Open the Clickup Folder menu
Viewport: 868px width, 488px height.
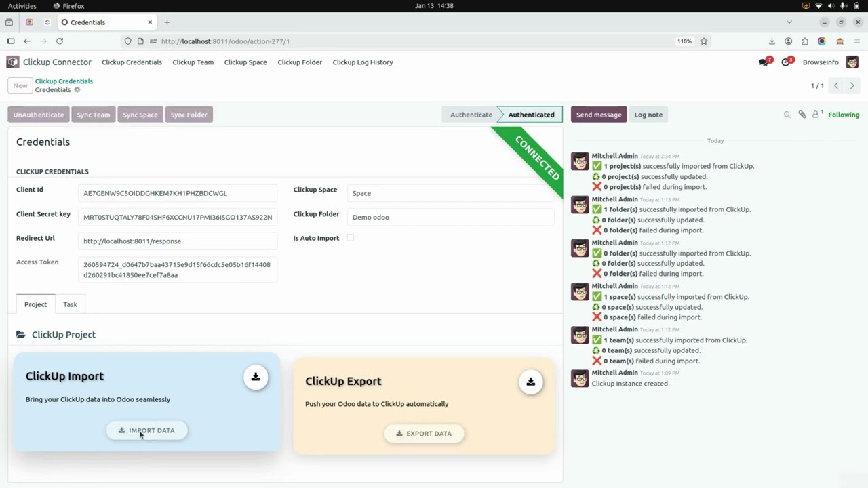[x=300, y=62]
